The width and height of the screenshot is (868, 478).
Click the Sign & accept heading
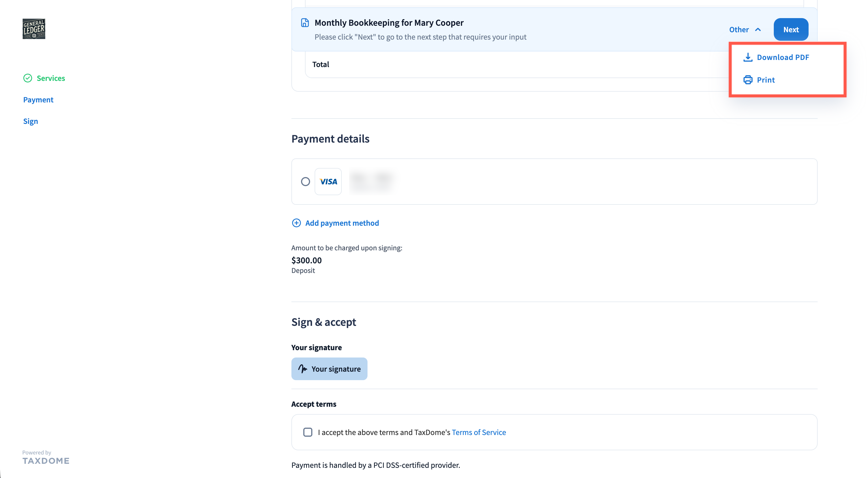click(x=323, y=322)
